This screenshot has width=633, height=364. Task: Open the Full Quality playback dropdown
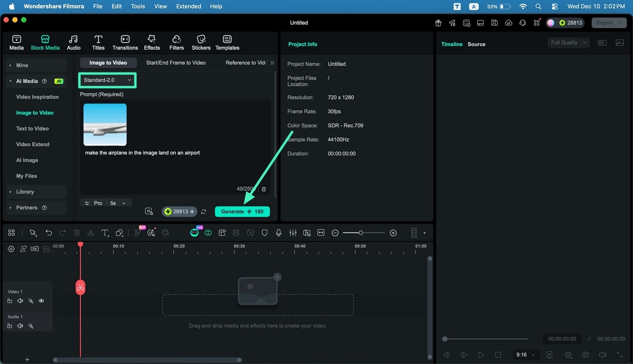tap(568, 42)
